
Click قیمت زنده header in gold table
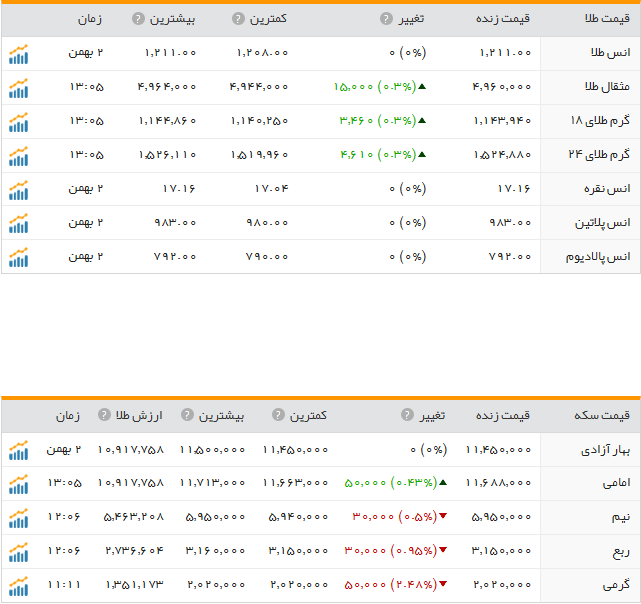(x=503, y=18)
